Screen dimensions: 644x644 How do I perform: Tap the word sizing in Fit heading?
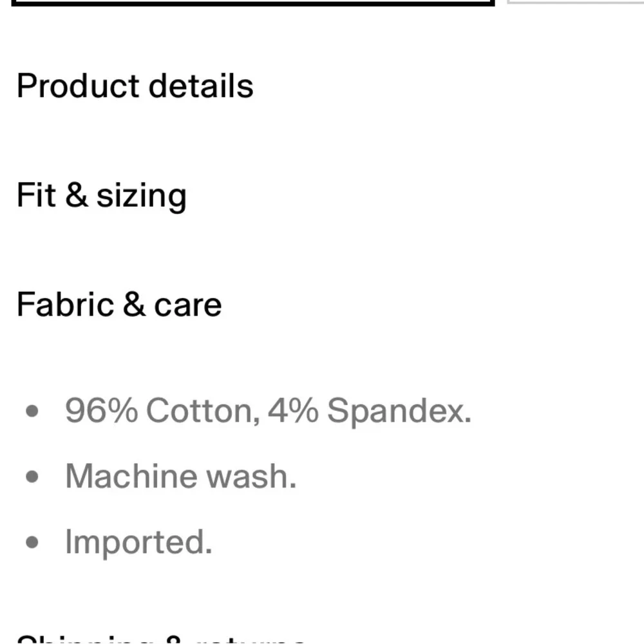coord(141,197)
